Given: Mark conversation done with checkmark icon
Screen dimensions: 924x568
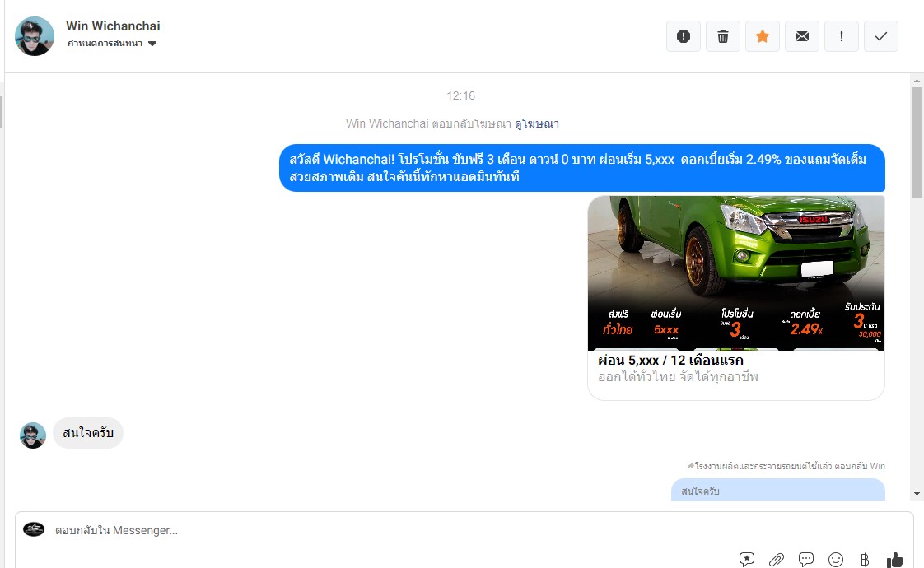Looking at the screenshot, I should click(880, 36).
